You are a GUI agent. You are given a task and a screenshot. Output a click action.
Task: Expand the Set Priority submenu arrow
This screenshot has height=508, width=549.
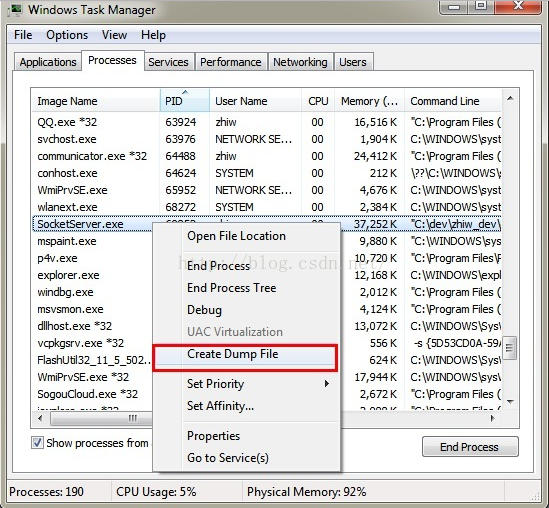327,384
